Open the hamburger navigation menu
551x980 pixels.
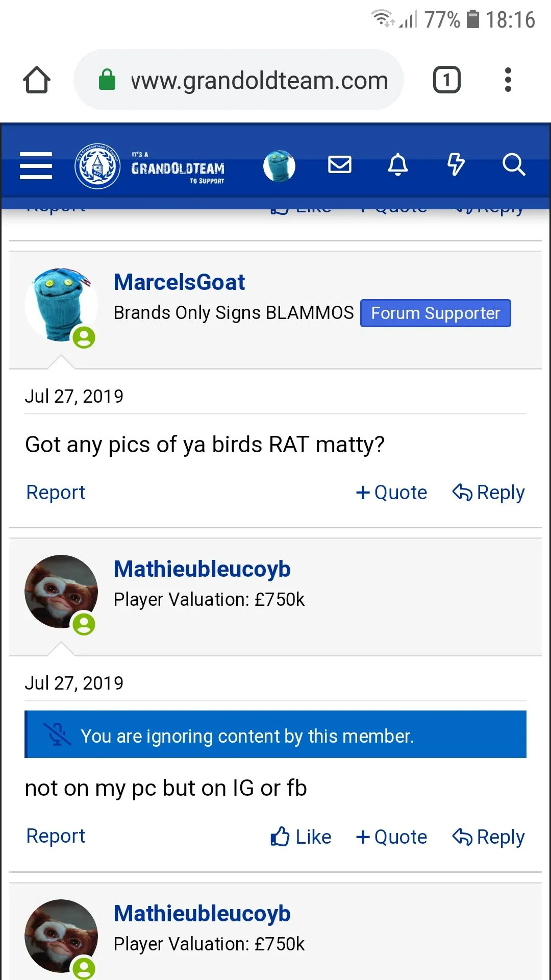(x=36, y=166)
